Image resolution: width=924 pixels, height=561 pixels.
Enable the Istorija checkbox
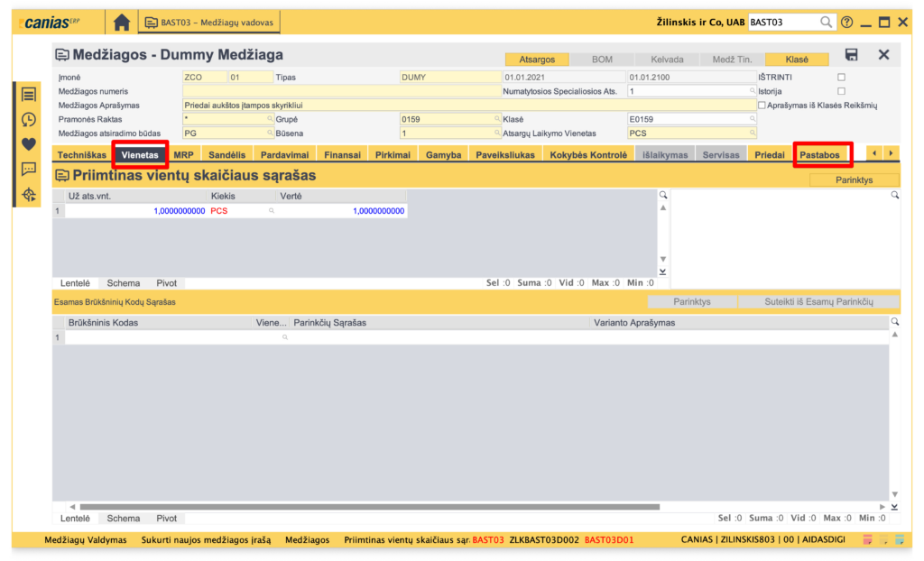pos(841,91)
